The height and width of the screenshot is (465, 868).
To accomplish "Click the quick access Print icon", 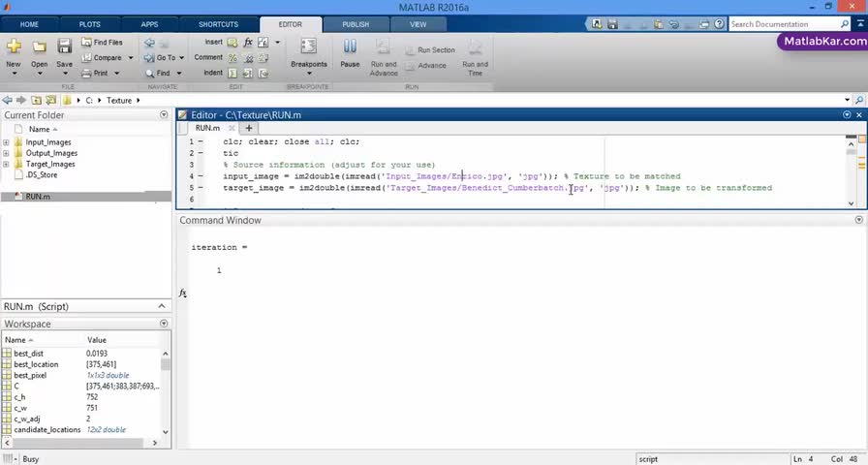I will point(703,24).
